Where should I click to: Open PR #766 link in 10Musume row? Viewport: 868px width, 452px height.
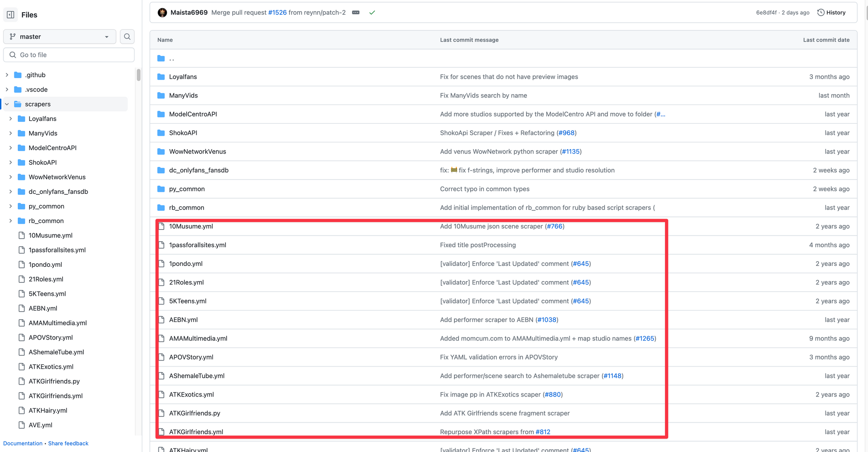555,226
